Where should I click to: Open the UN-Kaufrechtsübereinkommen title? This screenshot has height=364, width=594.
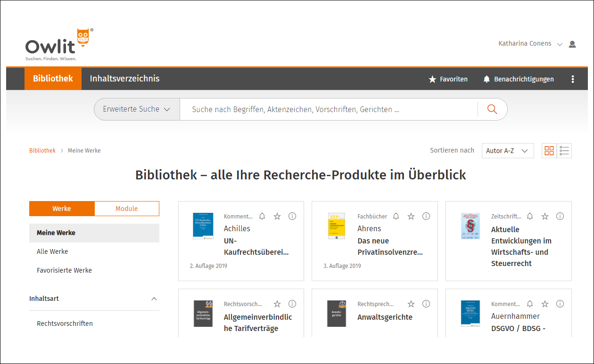pos(256,246)
